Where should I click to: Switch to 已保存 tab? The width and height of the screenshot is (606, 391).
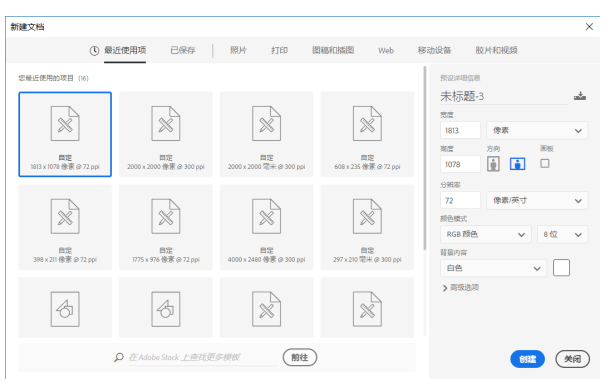tap(183, 50)
